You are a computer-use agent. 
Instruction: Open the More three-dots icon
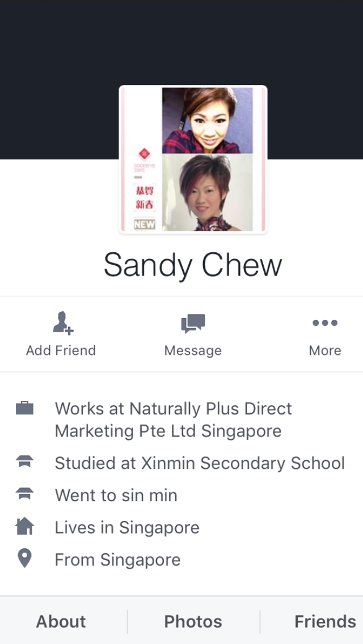[x=325, y=323]
